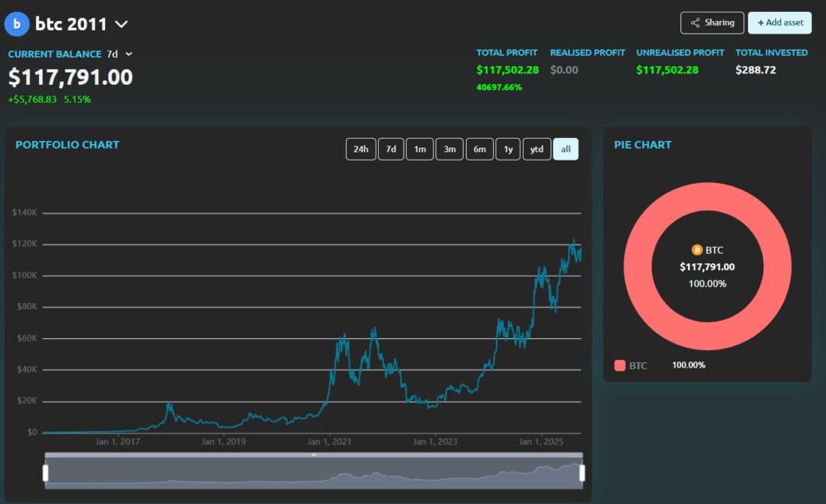826x504 pixels.
Task: Click the blue 'b' portfolio avatar icon
Action: pyautogui.click(x=16, y=24)
